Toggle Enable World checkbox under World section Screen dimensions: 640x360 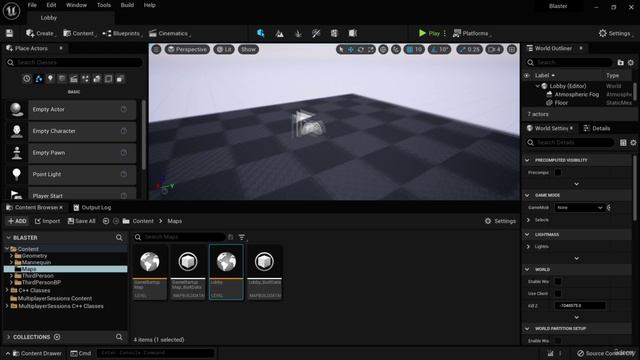click(558, 281)
